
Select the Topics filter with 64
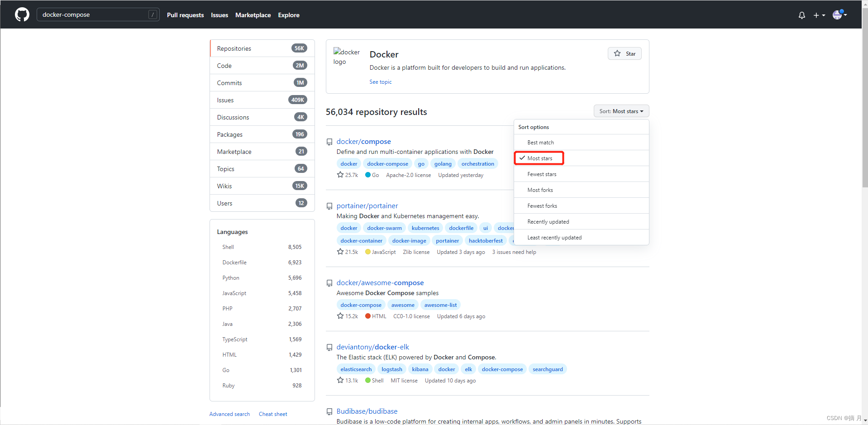pos(262,169)
